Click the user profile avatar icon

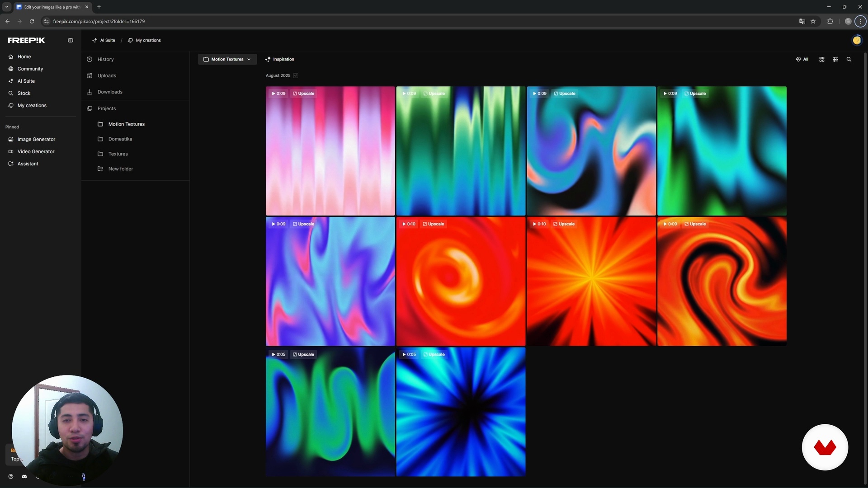[856, 40]
